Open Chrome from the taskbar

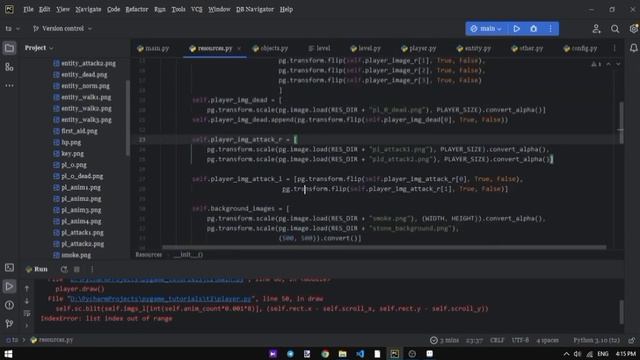pos(325,354)
